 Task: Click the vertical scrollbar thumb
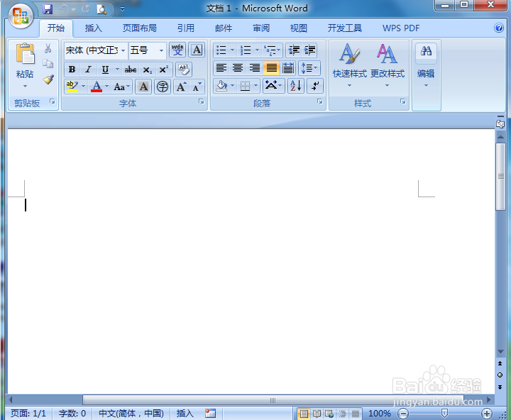[500, 177]
